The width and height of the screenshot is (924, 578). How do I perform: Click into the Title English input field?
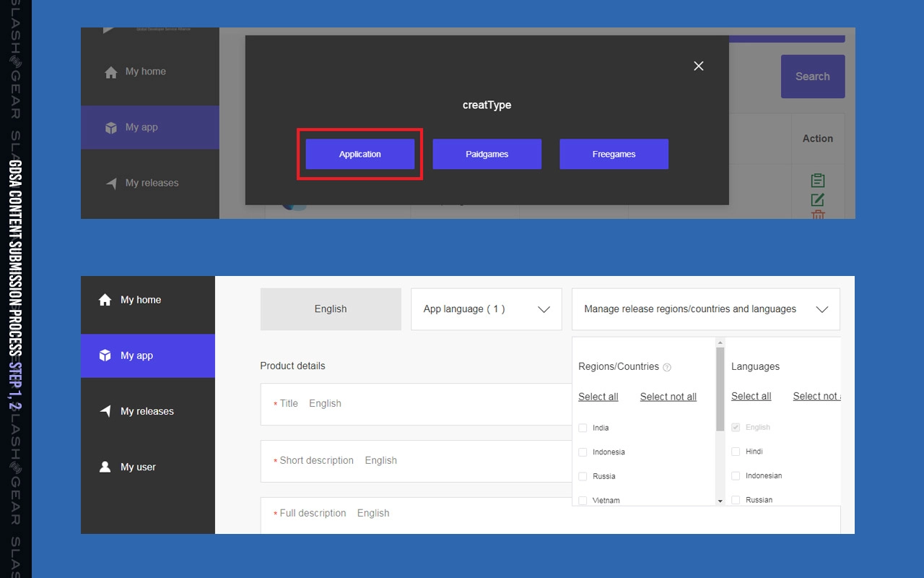[433, 404]
